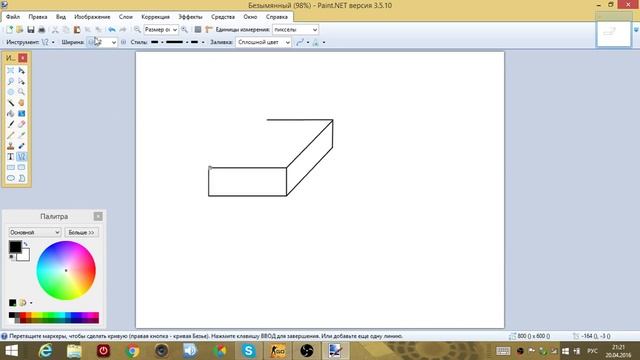
Task: Click the Zoom Out magnifier in toolbar
Action: point(137,29)
